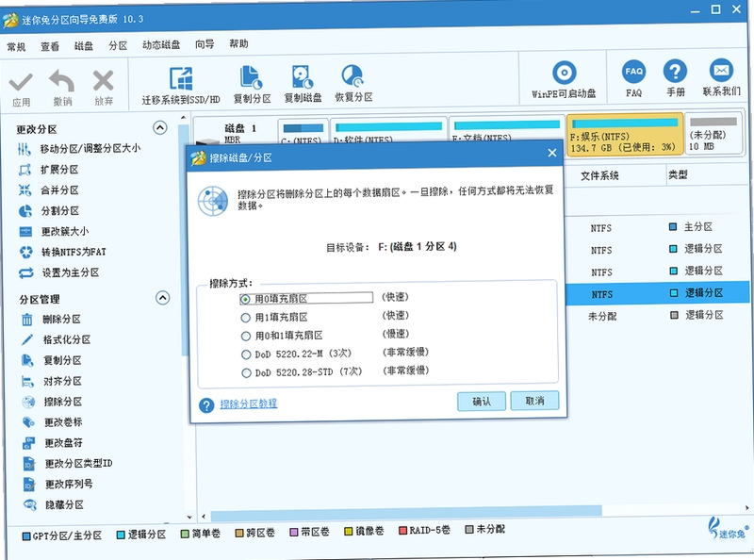The image size is (754, 560).
Task: Click the 放弃 (Discard) X icon
Action: [x=104, y=81]
